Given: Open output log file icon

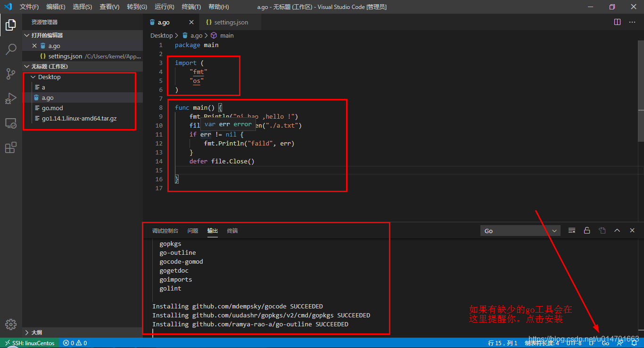Looking at the screenshot, I should point(602,230).
